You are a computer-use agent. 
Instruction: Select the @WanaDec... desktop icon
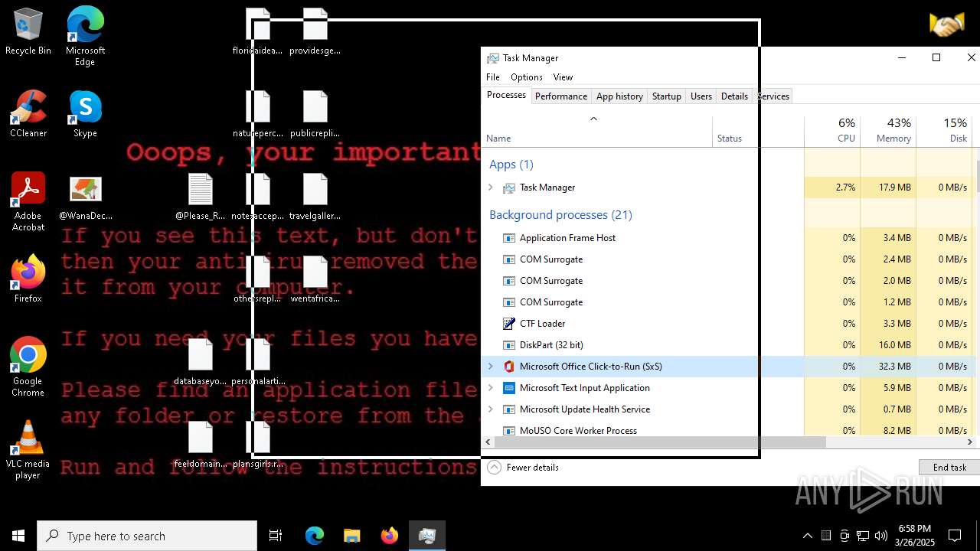[x=85, y=198]
